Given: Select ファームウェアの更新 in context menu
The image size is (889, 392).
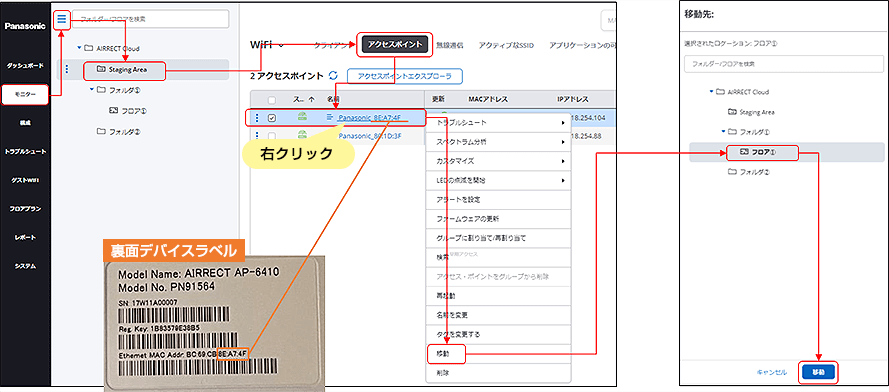Looking at the screenshot, I should [x=498, y=219].
